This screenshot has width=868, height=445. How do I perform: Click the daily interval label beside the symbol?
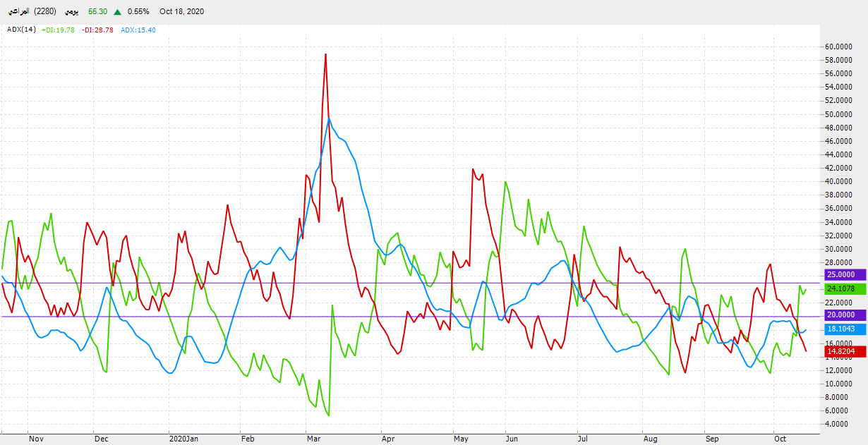tap(72, 12)
